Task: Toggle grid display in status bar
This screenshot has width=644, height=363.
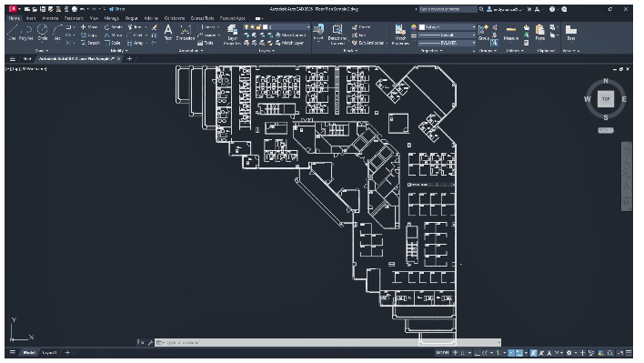Action: point(455,353)
